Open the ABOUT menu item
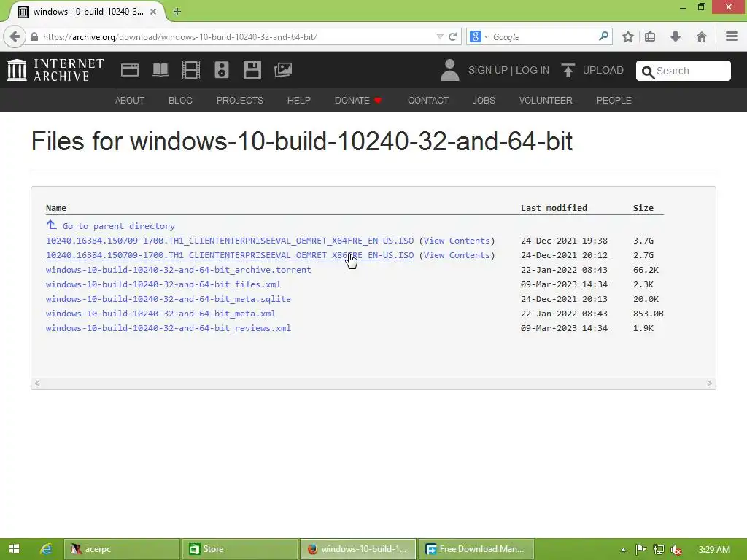The width and height of the screenshot is (747, 560). click(x=130, y=101)
